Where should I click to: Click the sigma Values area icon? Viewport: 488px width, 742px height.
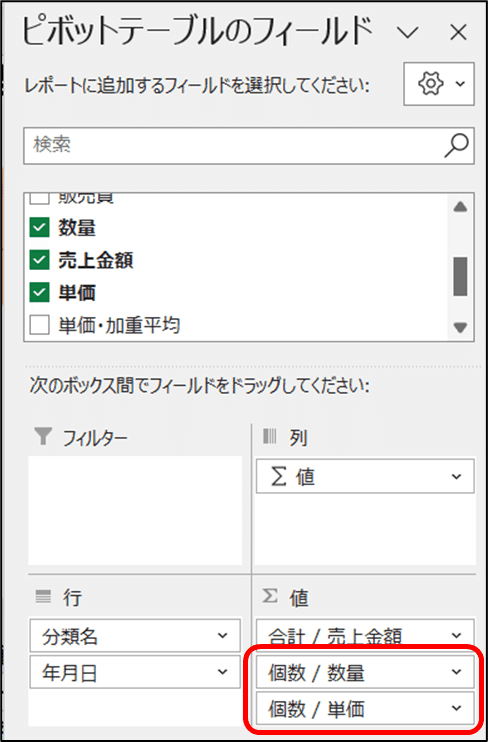point(269,597)
